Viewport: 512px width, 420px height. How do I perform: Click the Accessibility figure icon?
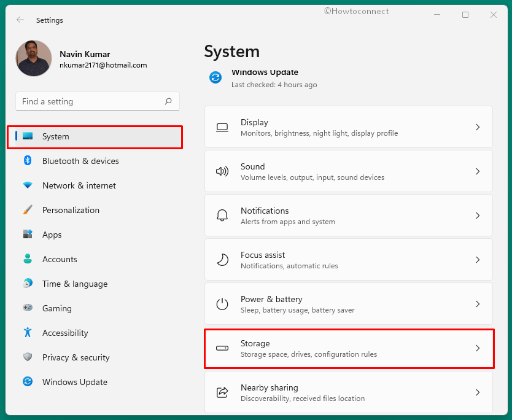(28, 332)
